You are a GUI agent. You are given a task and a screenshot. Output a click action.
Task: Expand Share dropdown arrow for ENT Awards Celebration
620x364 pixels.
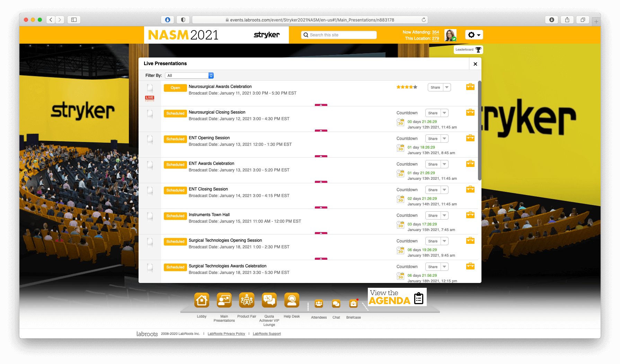coord(444,164)
